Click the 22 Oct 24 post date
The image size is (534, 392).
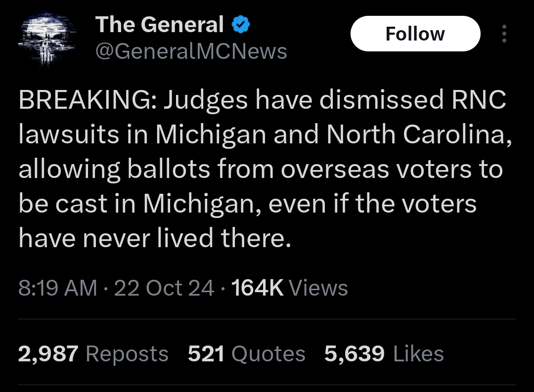(164, 288)
